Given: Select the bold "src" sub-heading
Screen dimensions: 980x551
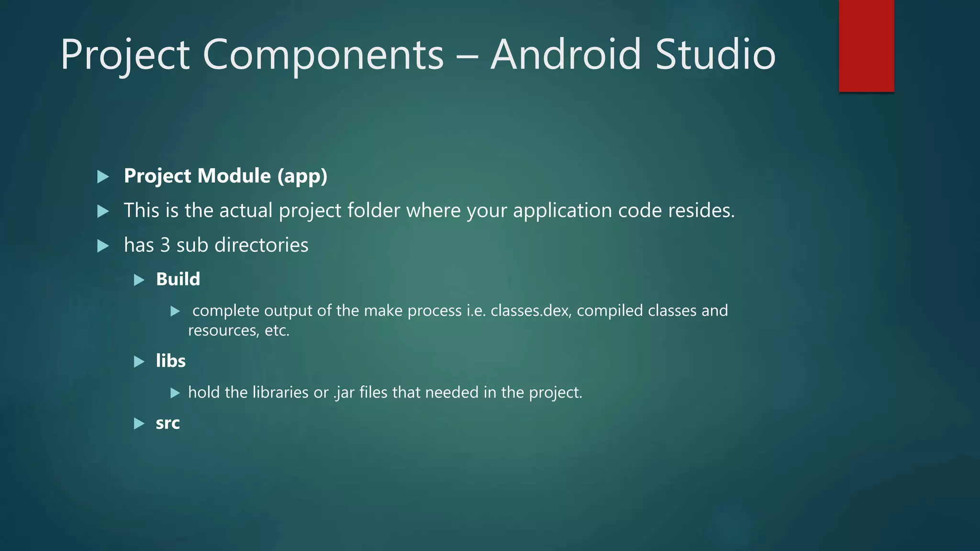Looking at the screenshot, I should coord(168,423).
